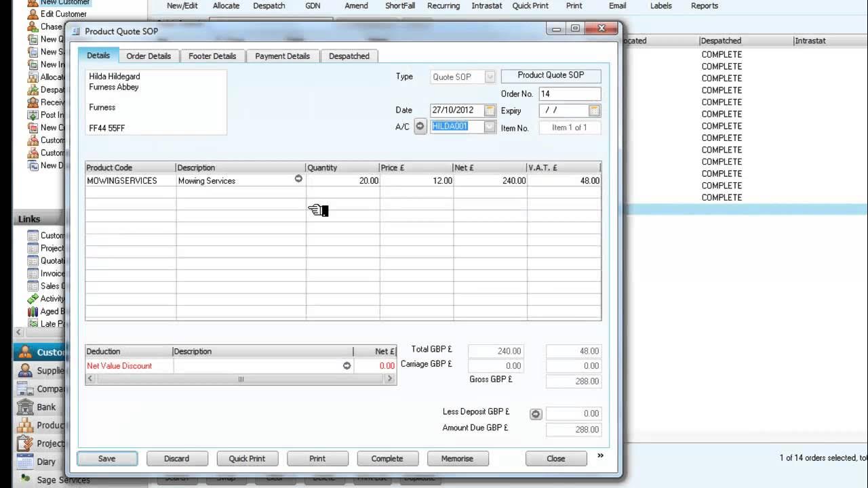Click the Despatched column header in list

point(746,41)
